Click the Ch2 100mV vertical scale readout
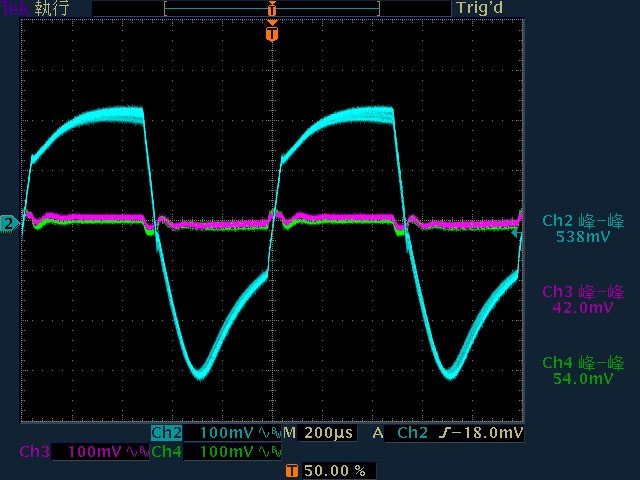Screen dimensions: 640x480 pos(227,433)
